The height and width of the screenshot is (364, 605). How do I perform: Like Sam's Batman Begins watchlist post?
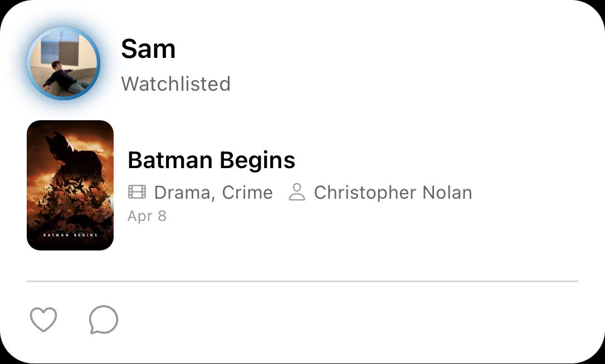tap(43, 320)
